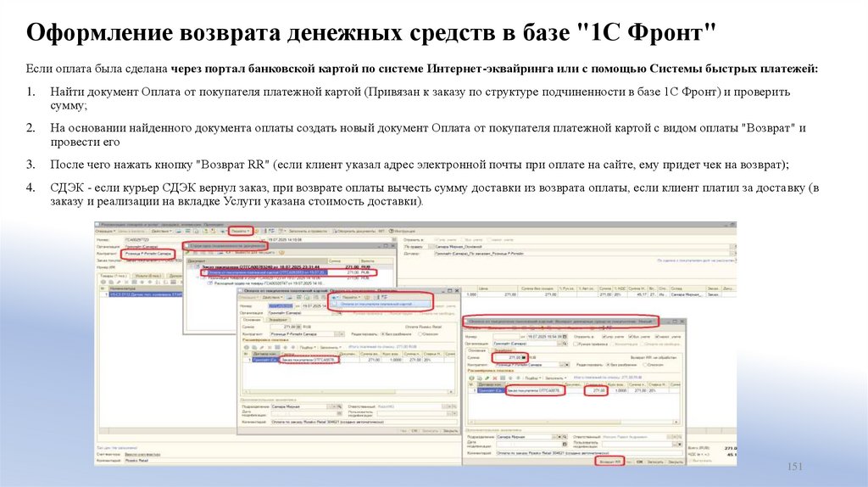Click 'Закрыть' in the middle payment window
The height and width of the screenshot is (487, 868).
(x=451, y=430)
